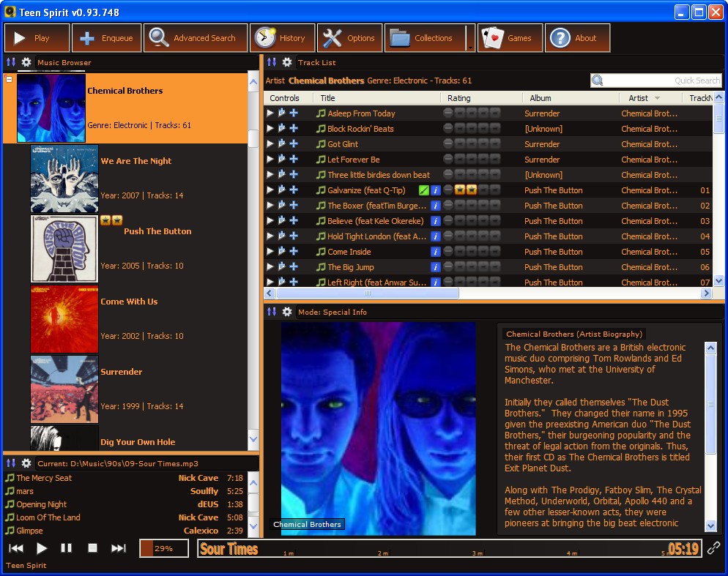728x576 pixels.
Task: Skip to the next track
Action: pos(119,548)
